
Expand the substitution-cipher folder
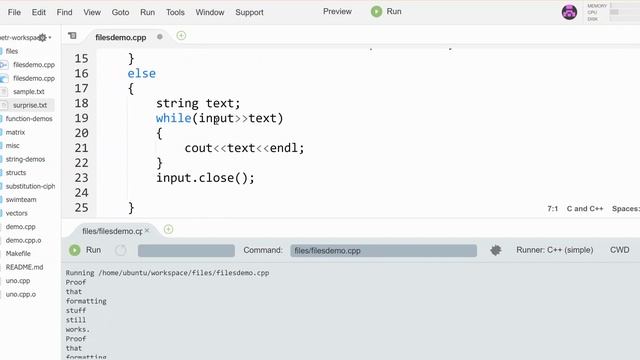pos(30,186)
